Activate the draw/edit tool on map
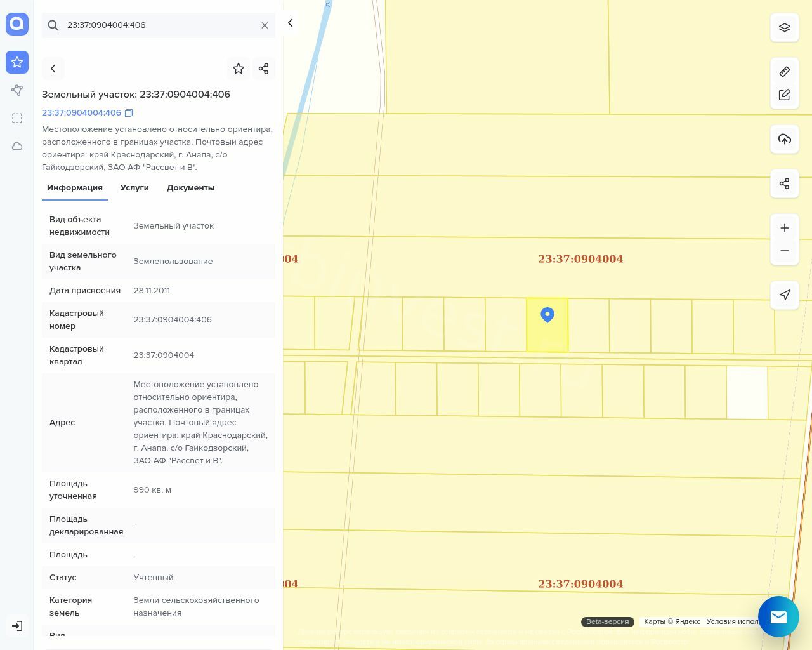The height and width of the screenshot is (650, 812). point(784,95)
